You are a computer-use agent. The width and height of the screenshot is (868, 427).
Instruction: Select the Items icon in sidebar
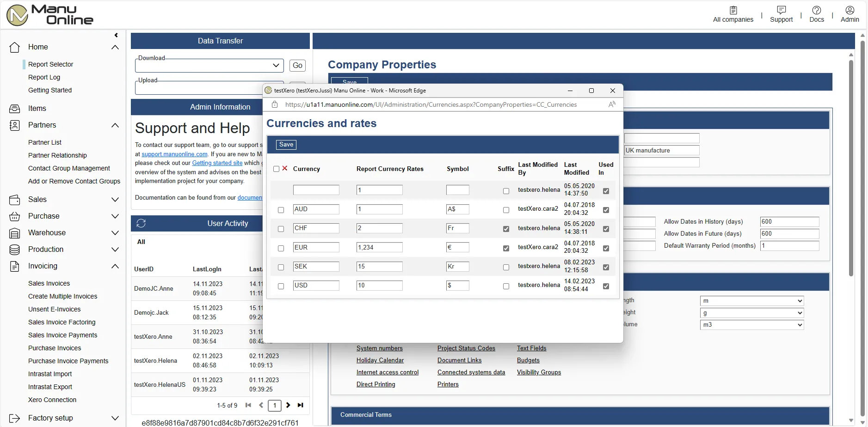pyautogui.click(x=14, y=108)
